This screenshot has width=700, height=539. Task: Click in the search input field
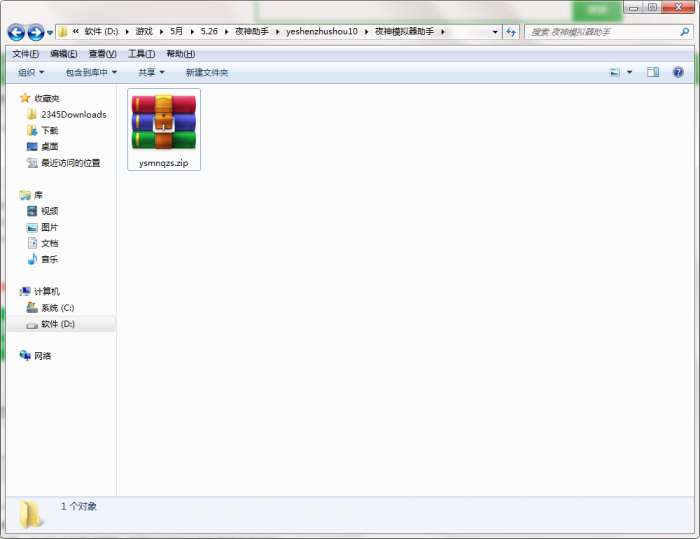pyautogui.click(x=603, y=32)
